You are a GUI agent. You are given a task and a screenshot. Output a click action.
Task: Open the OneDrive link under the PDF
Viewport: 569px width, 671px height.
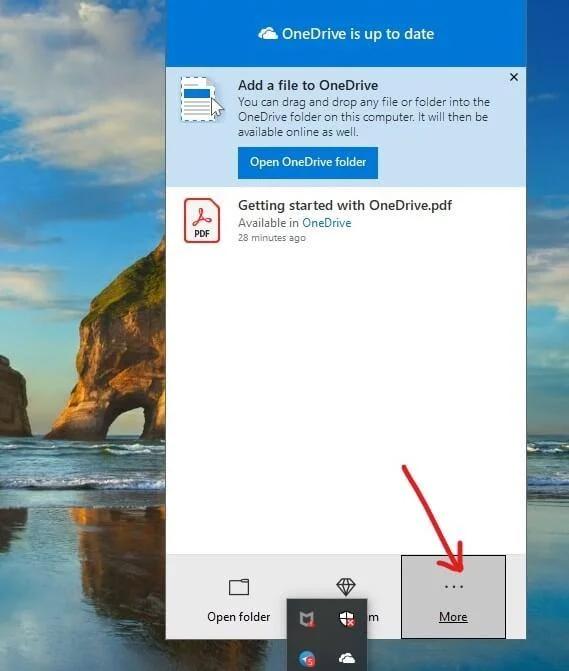(x=326, y=223)
